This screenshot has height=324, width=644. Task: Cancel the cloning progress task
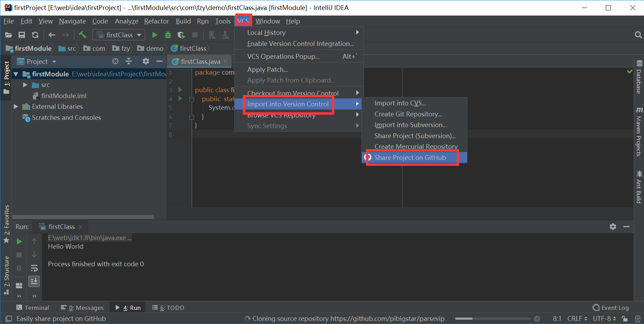(x=537, y=318)
